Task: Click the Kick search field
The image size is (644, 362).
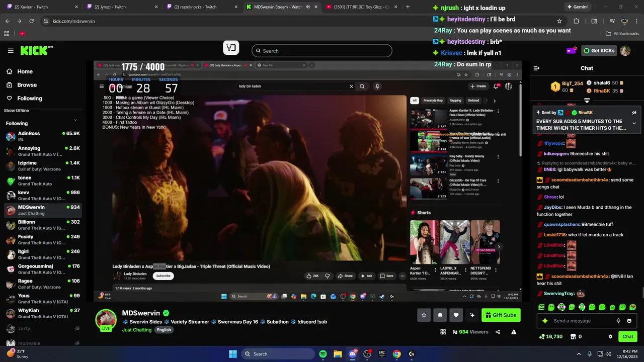Action: click(321, 51)
